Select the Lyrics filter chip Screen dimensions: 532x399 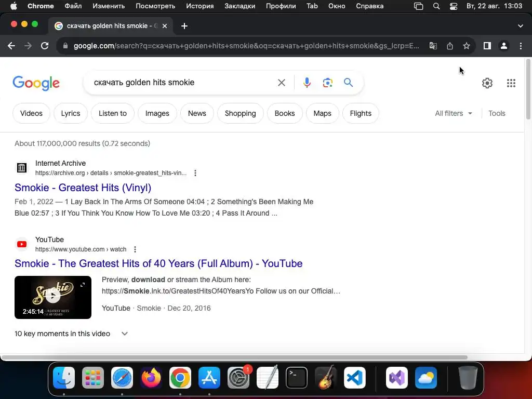tap(71, 113)
